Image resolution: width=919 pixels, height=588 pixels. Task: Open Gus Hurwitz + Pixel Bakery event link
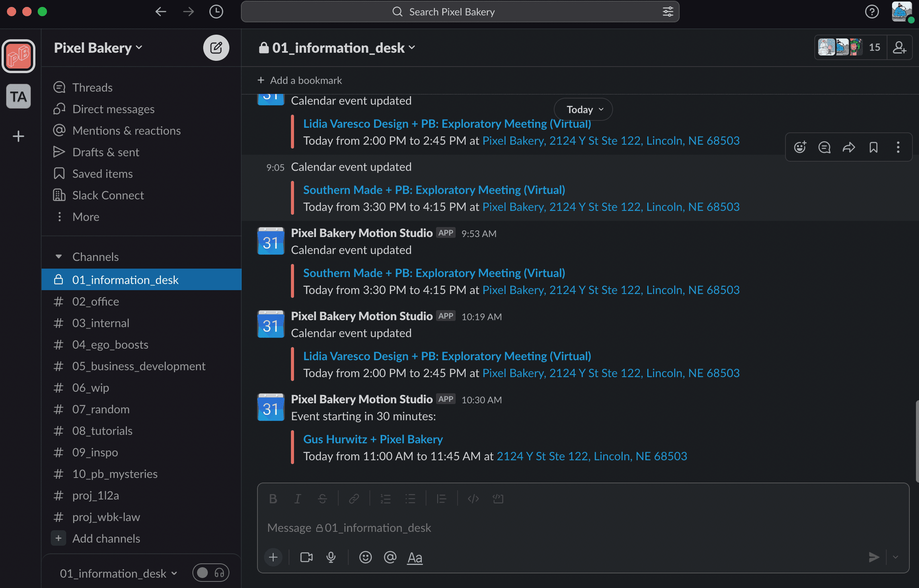point(373,439)
